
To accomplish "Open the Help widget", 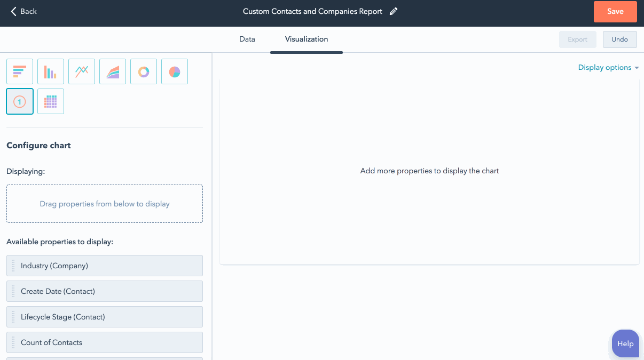I will pos(625,343).
